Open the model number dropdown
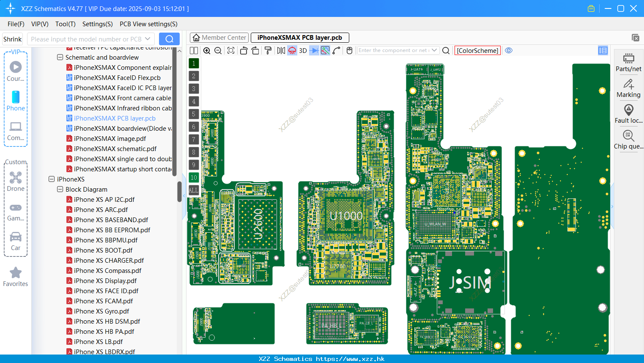 point(148,39)
